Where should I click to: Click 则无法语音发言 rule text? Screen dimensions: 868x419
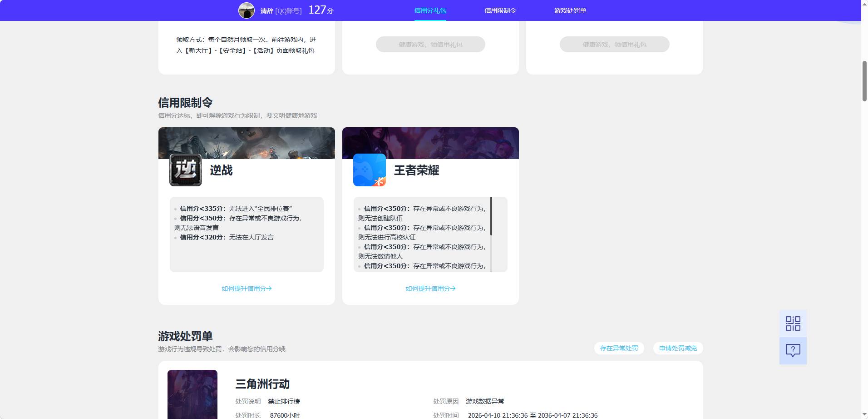tap(196, 228)
